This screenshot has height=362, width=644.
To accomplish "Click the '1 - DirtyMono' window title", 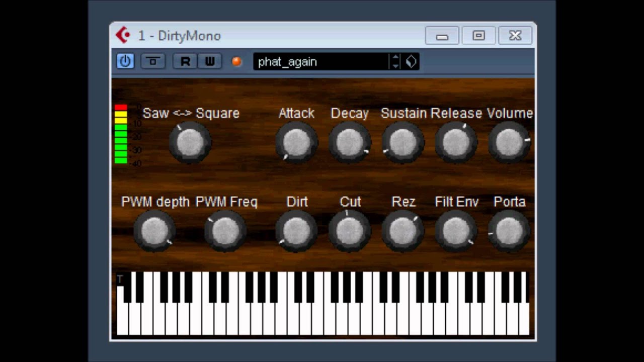I will [179, 36].
